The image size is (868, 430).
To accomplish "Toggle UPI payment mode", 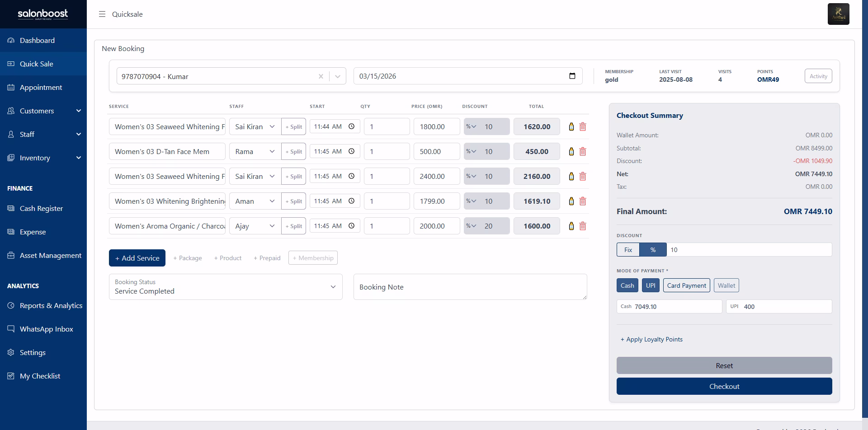I will tap(651, 285).
